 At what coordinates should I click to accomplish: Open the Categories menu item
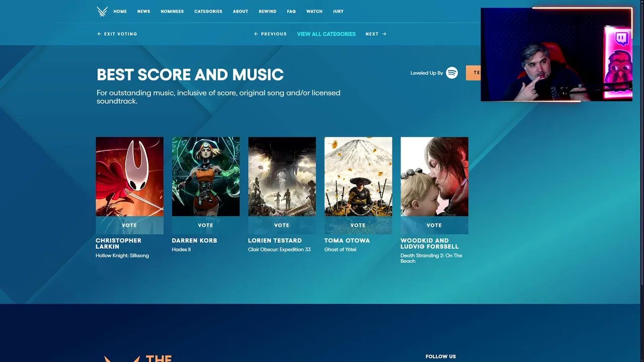208,12
